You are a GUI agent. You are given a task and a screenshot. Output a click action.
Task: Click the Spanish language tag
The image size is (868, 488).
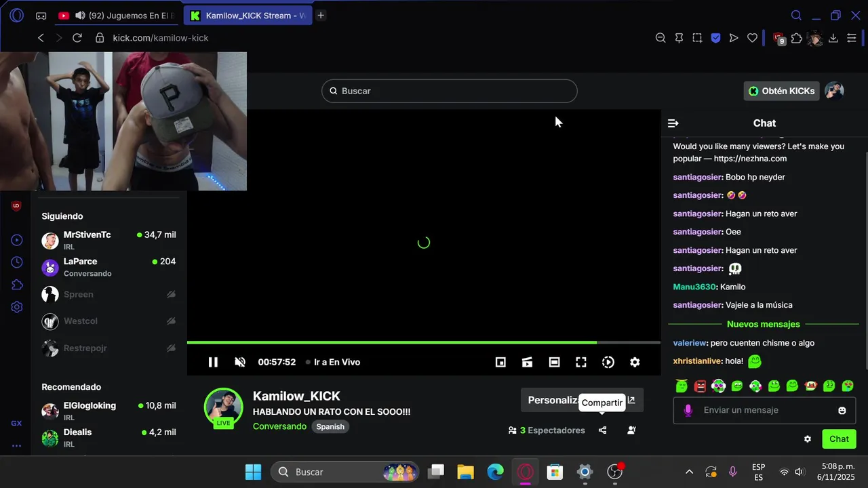coord(330,426)
